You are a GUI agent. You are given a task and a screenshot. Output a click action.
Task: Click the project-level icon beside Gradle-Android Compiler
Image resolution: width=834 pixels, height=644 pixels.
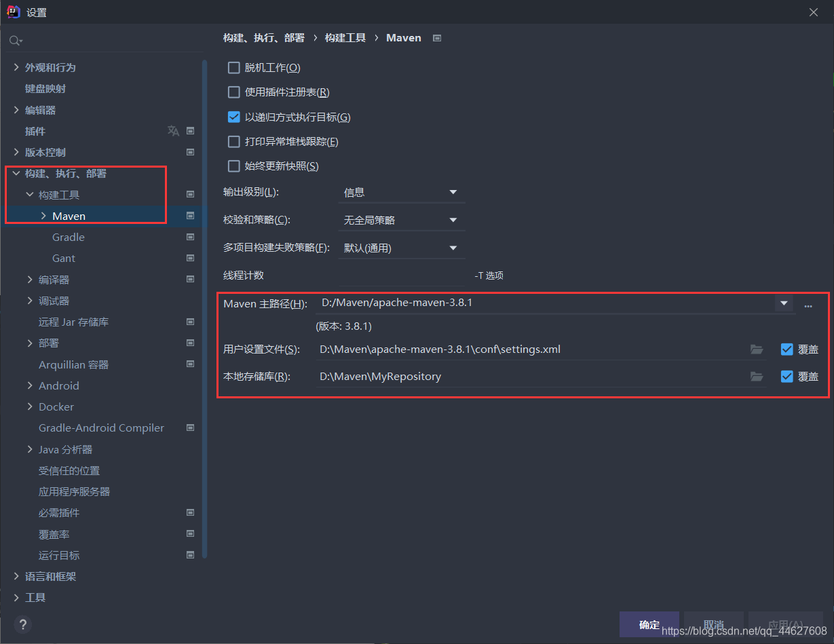[x=191, y=428]
